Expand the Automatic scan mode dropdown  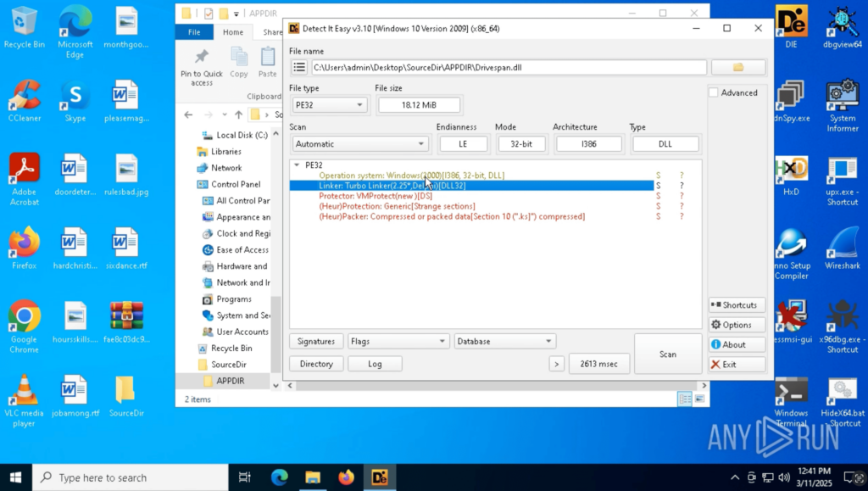[x=359, y=144]
